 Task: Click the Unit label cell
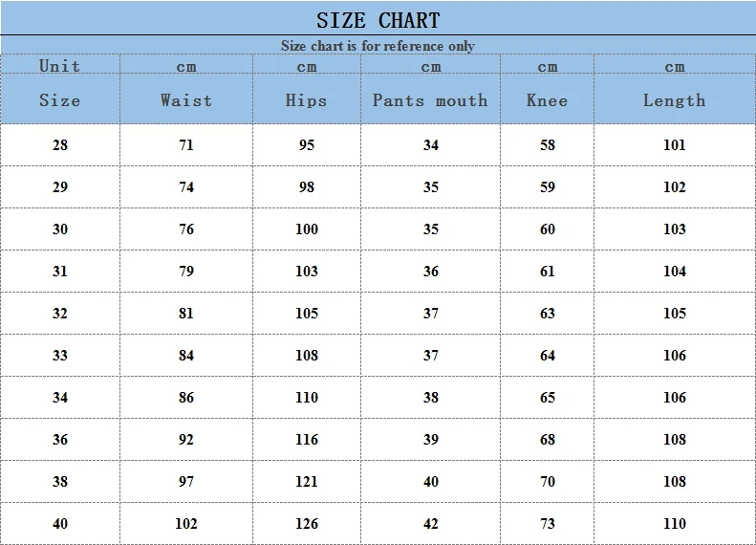tap(60, 66)
